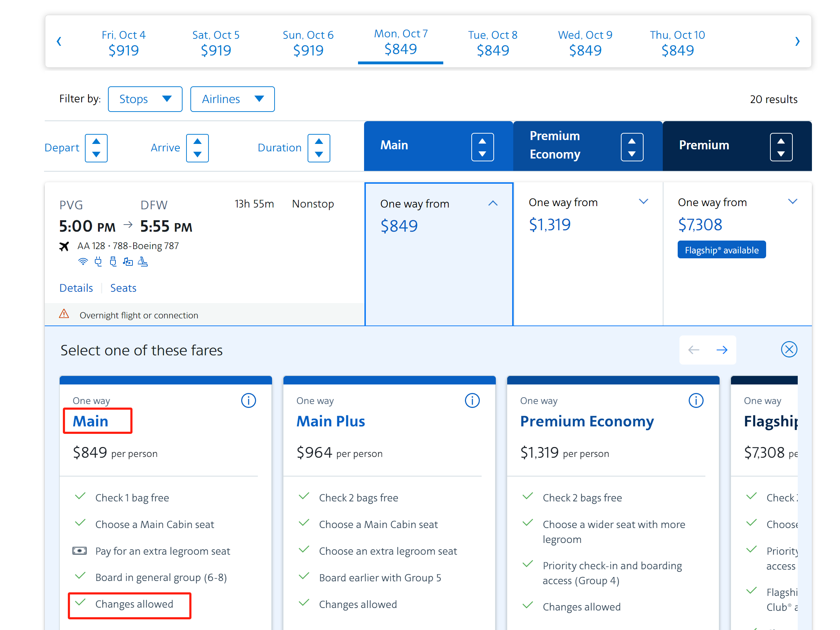Select the Fri, Oct 4 date tab
This screenshot has height=630, width=840.
point(123,43)
